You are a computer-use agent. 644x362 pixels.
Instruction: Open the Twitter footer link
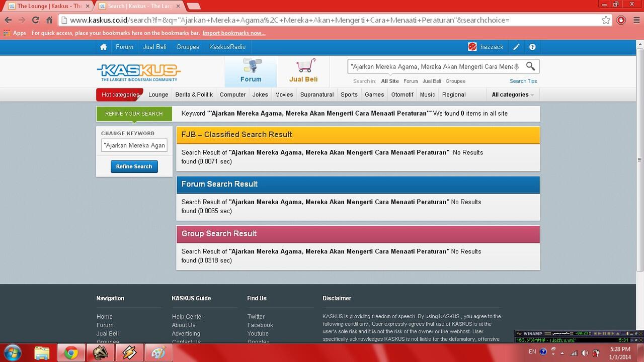pyautogui.click(x=256, y=317)
